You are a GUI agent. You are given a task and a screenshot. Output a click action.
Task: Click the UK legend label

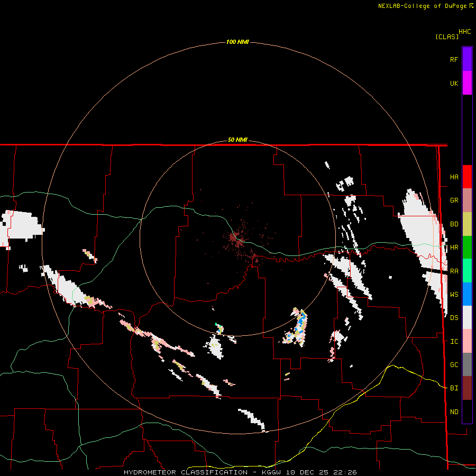(x=454, y=84)
